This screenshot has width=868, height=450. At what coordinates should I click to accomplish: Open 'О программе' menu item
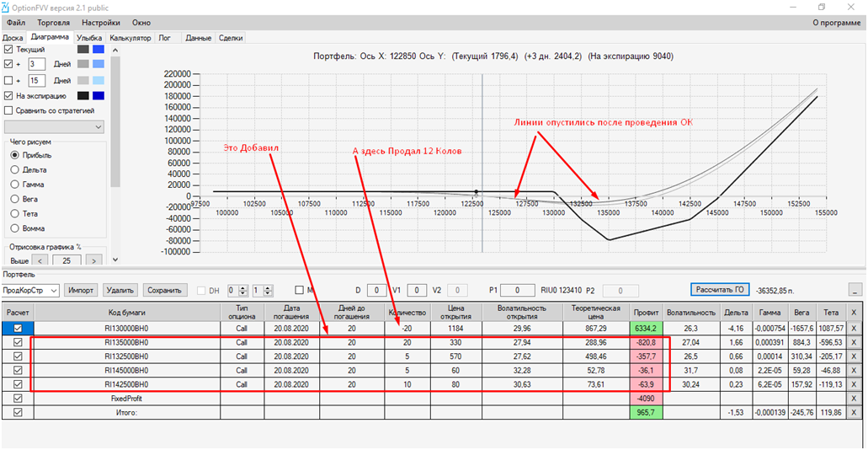tap(836, 23)
